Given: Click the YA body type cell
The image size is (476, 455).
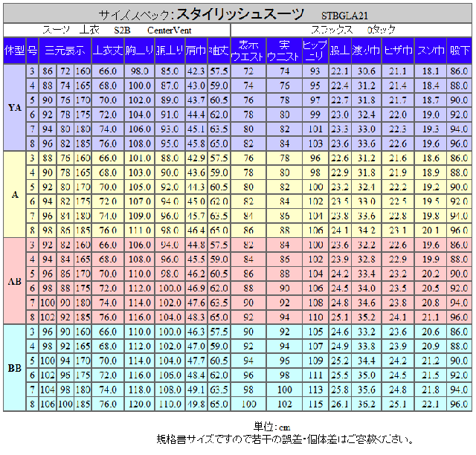Looking at the screenshot, I should click(14, 107).
